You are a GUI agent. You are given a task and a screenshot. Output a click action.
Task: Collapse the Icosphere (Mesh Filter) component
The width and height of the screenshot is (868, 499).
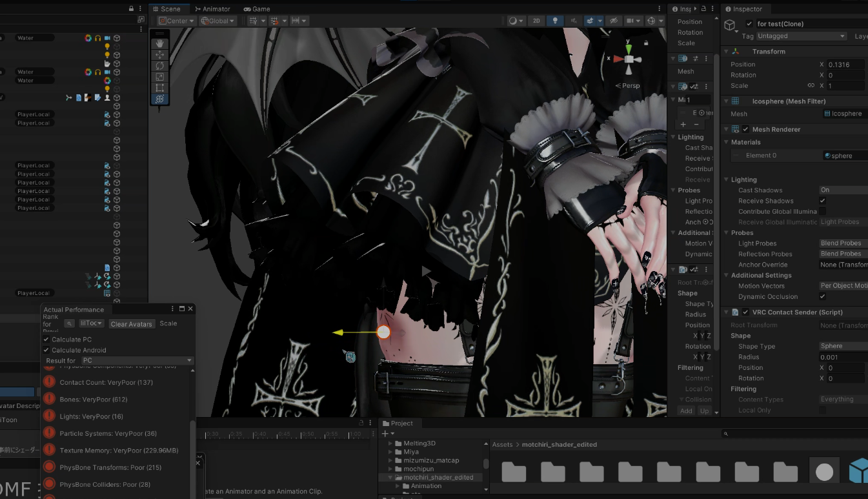click(x=726, y=101)
